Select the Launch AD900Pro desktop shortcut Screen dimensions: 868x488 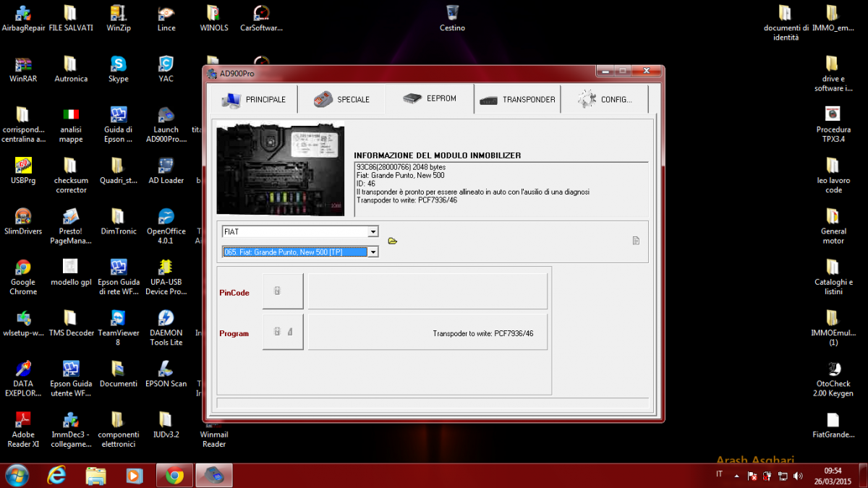pos(166,124)
